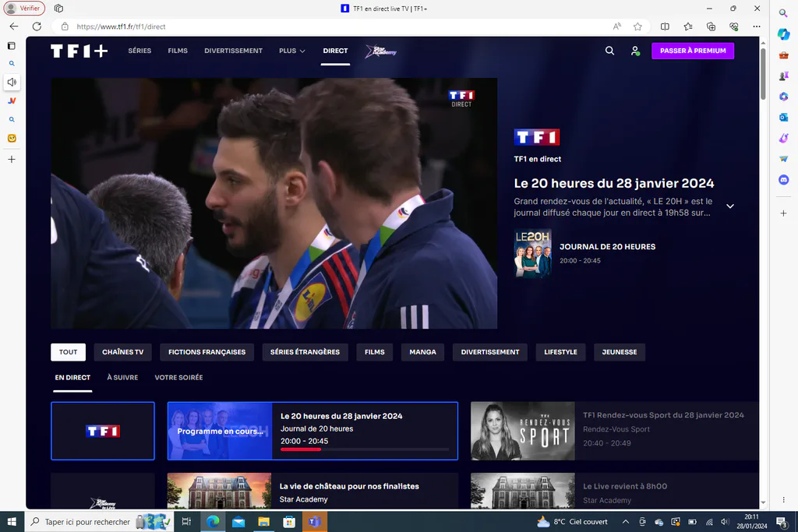Image resolution: width=798 pixels, height=532 pixels.
Task: Open Edge Settings and more menu
Action: pos(757,26)
